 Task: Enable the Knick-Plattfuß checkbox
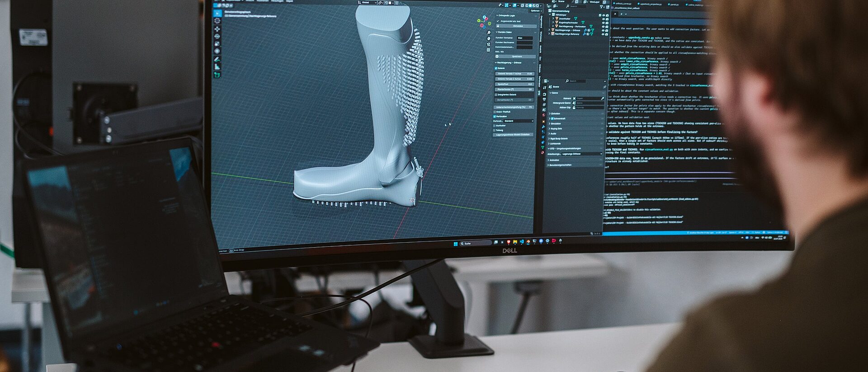pos(495,112)
